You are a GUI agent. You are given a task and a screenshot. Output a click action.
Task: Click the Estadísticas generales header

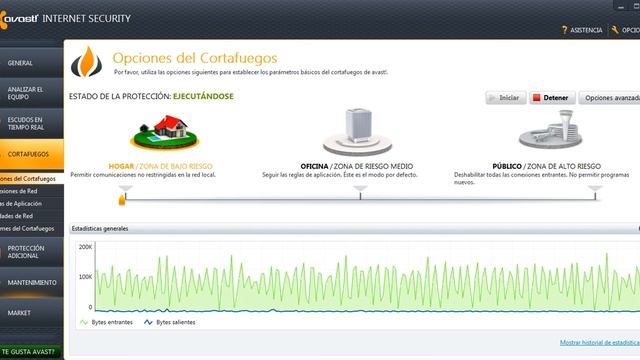[x=355, y=229]
